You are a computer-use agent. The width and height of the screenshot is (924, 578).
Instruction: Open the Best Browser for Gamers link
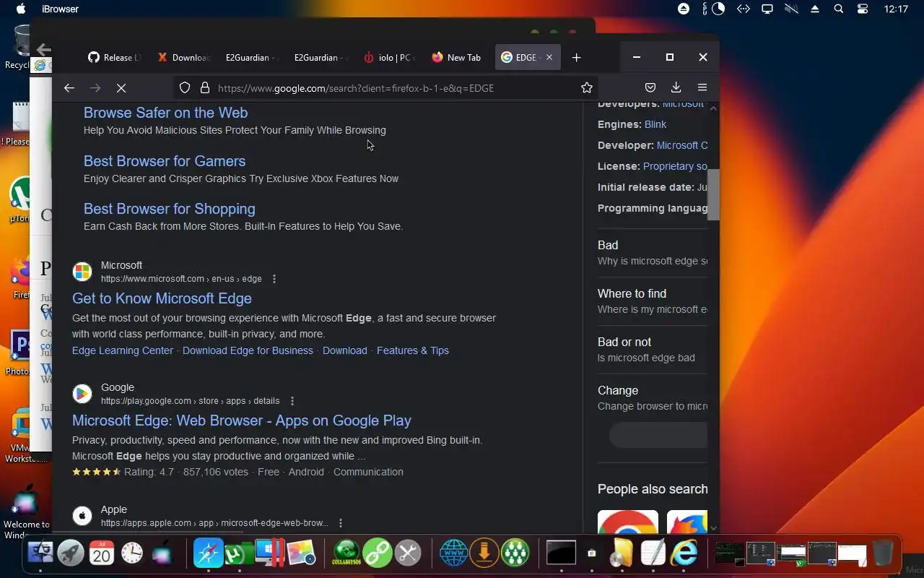(165, 161)
